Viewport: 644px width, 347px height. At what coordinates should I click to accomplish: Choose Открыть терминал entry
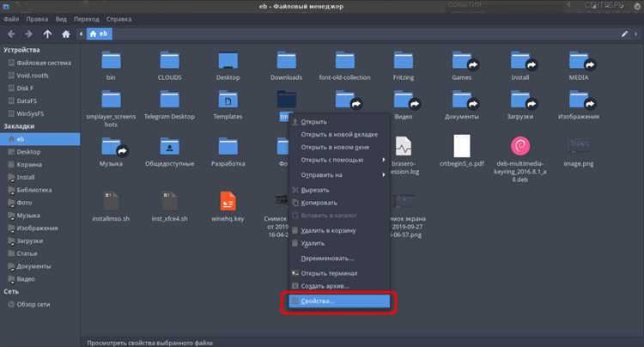point(339,273)
